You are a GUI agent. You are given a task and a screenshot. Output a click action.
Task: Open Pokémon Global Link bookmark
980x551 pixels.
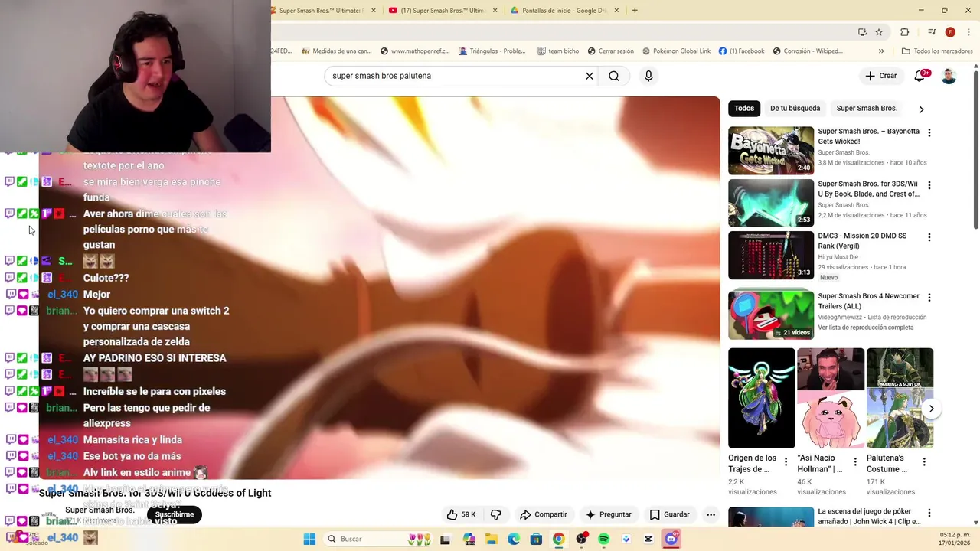[x=676, y=51]
